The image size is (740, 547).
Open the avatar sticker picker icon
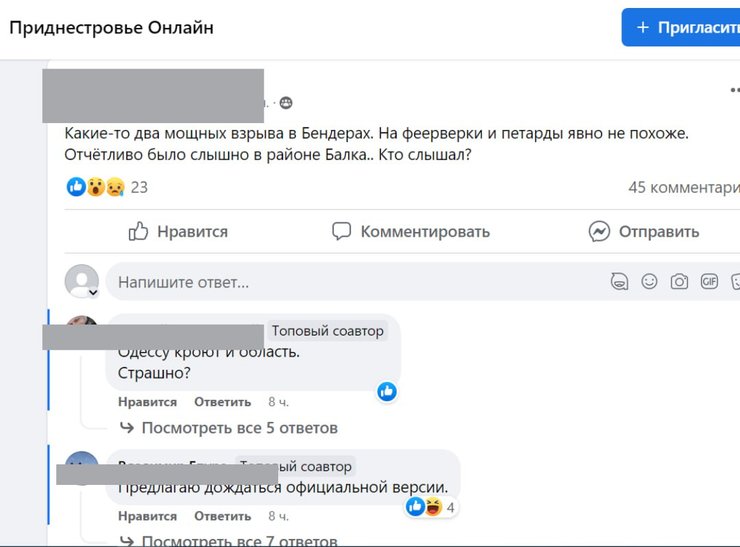pos(620,282)
